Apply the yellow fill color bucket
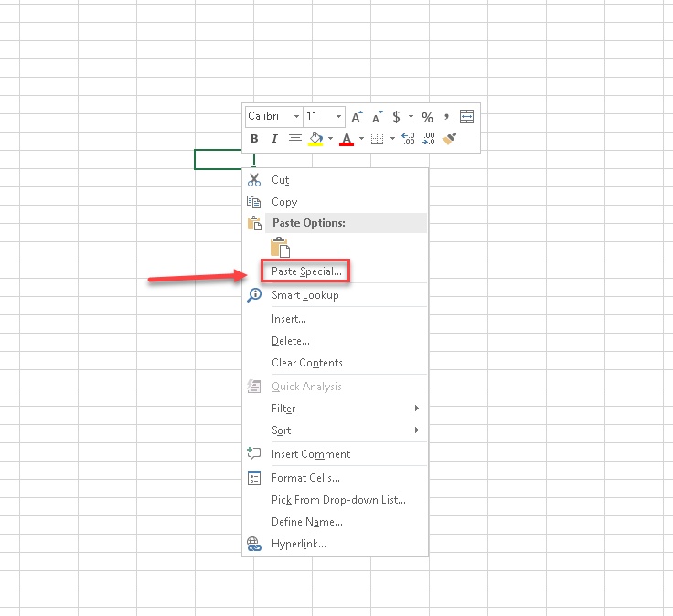 tap(315, 139)
